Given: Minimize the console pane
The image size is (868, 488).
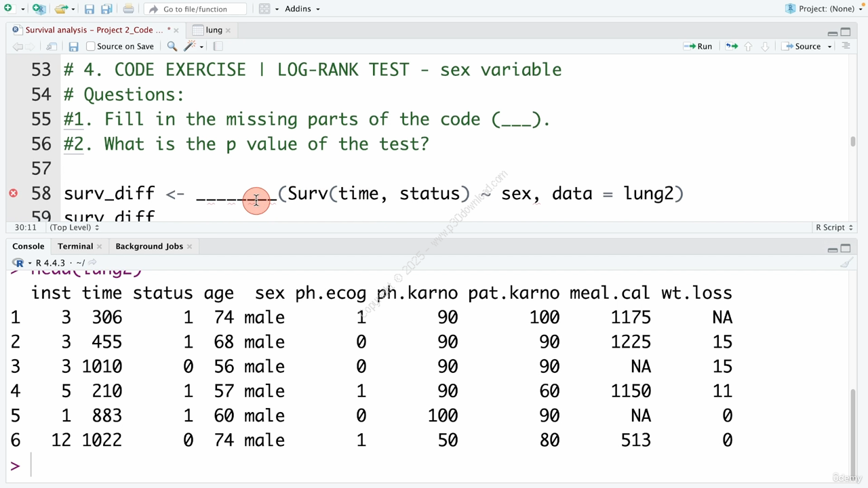Looking at the screenshot, I should tap(833, 249).
